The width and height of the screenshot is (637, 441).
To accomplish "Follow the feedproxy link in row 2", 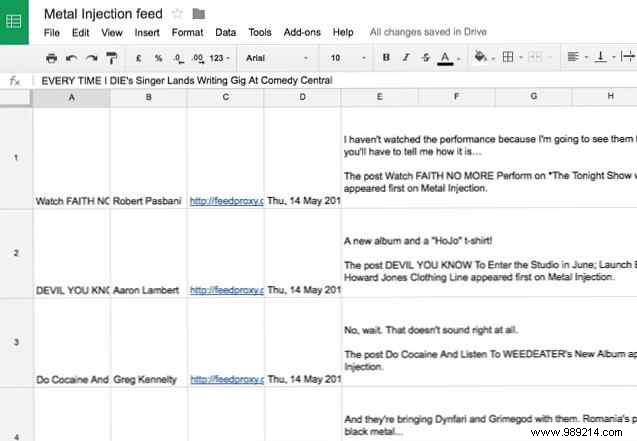I will pos(227,290).
